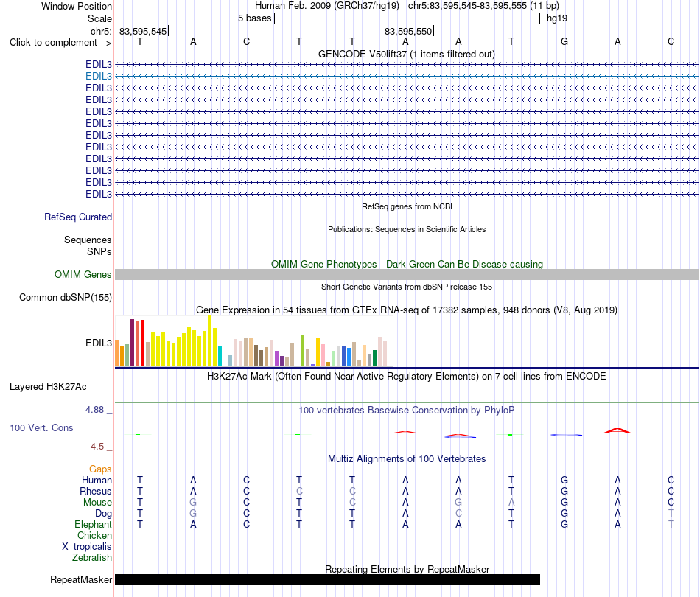Image resolution: width=700 pixels, height=597 pixels.
Task: Click the Human alignment row label
Action: [97, 480]
